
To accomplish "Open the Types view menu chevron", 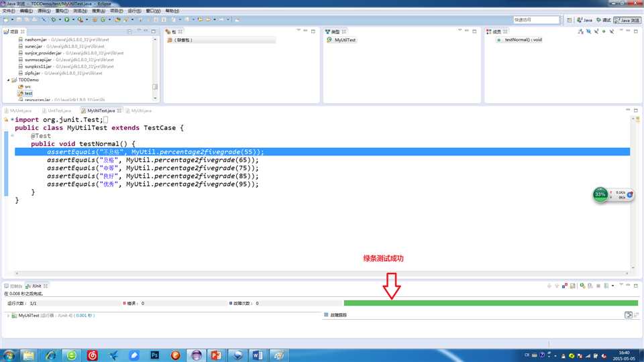I will coord(460,31).
